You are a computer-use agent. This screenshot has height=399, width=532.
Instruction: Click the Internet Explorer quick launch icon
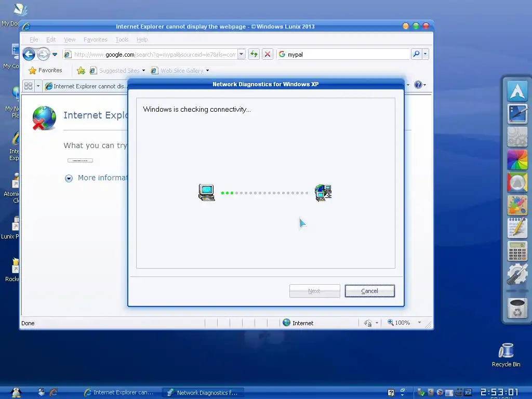(x=54, y=393)
